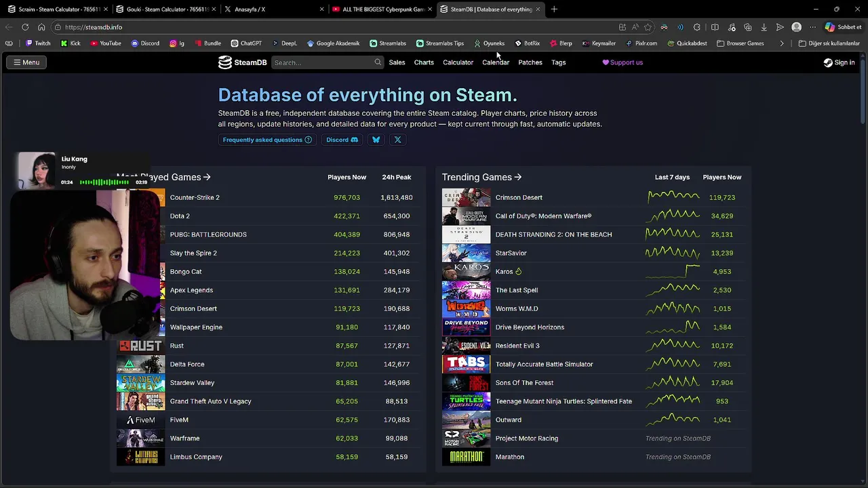The width and height of the screenshot is (868, 488).
Task: Click Rust game thumbnail
Action: [x=140, y=346]
